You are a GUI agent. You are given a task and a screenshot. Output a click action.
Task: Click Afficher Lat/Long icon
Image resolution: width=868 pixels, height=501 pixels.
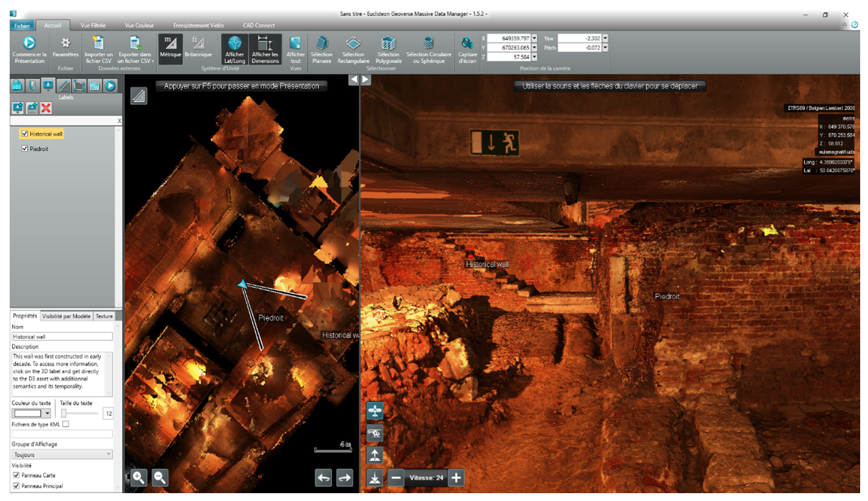click(235, 43)
